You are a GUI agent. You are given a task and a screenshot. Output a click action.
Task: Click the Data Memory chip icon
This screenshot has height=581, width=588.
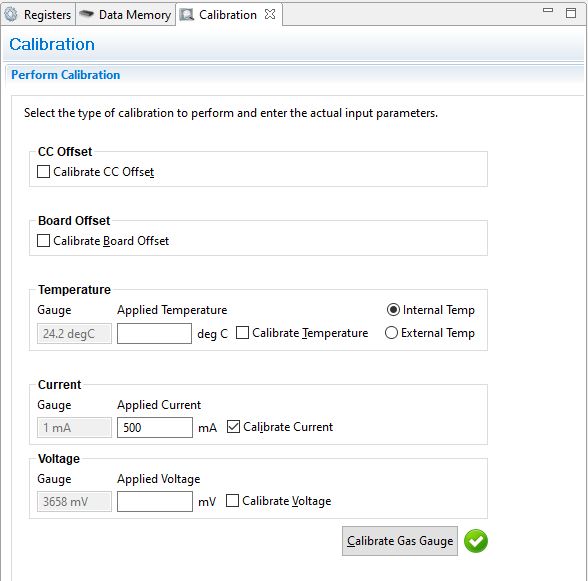(x=87, y=14)
